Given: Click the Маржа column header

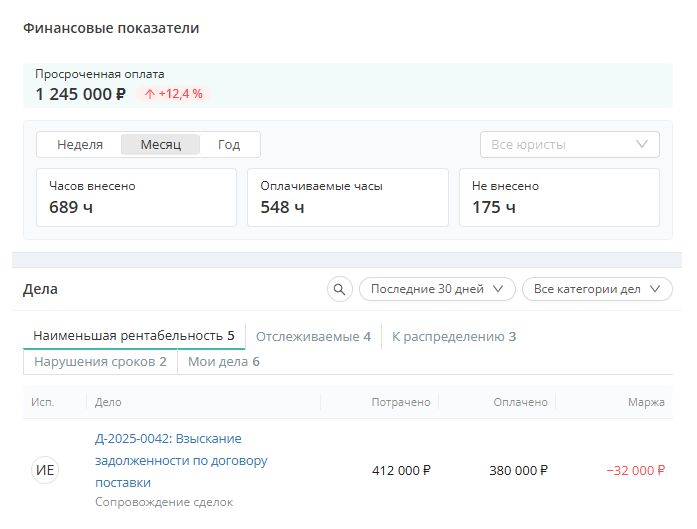Looking at the screenshot, I should (646, 402).
